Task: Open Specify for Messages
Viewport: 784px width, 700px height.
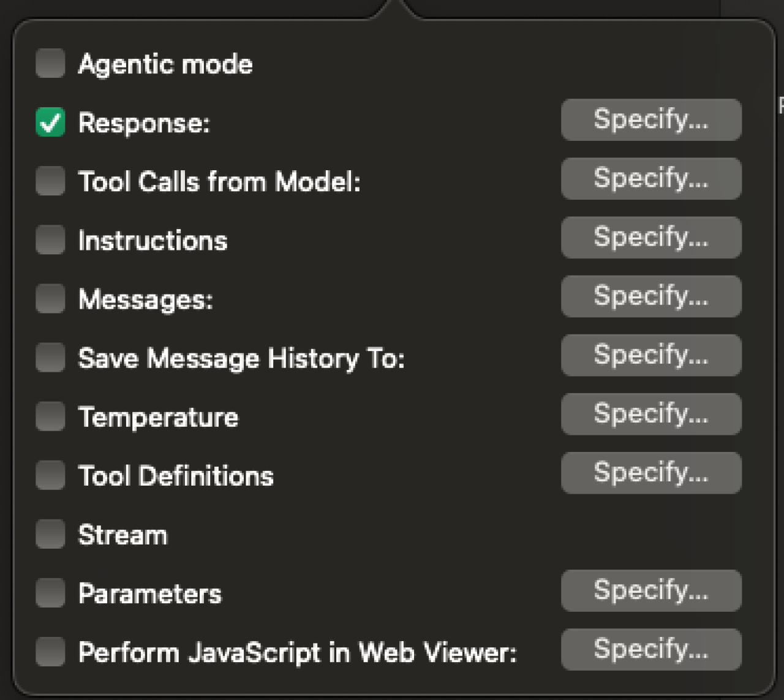Action: (650, 296)
